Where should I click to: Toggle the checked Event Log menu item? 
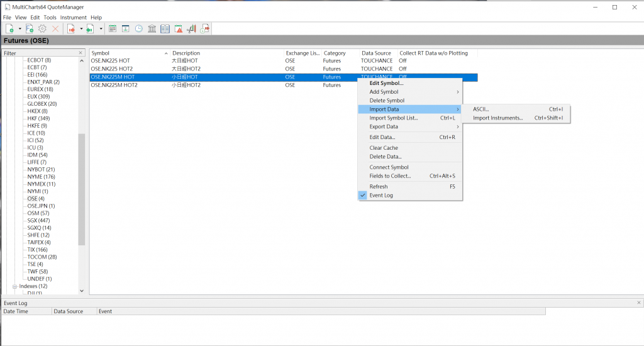410,195
